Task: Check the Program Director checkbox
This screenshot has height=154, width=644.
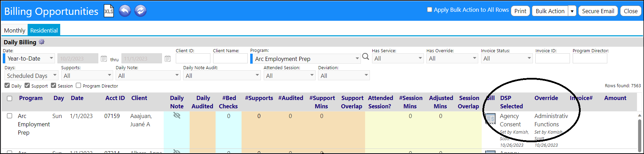Action: pos(78,85)
